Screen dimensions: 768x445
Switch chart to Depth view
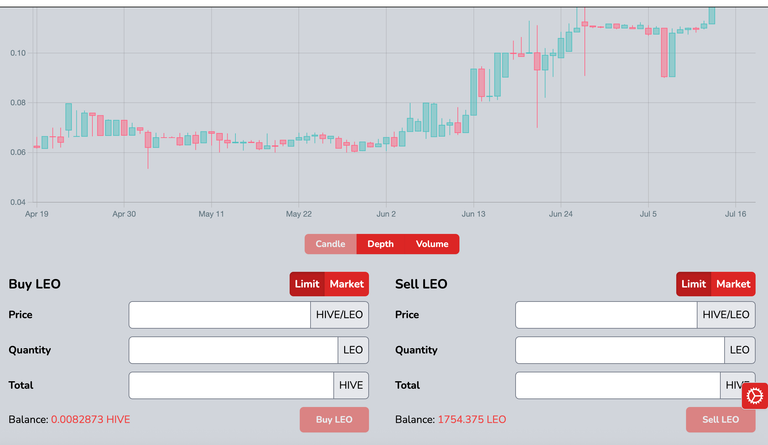(x=381, y=244)
